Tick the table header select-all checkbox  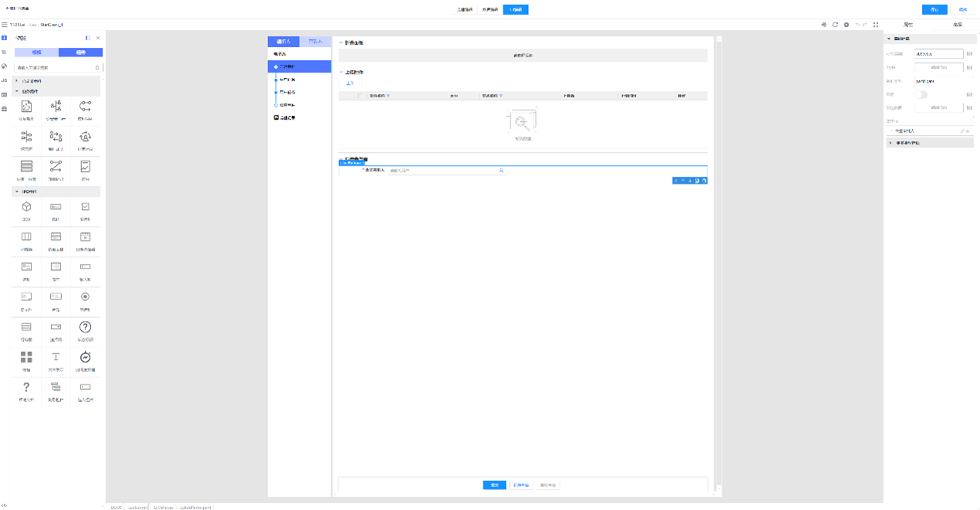coord(360,96)
